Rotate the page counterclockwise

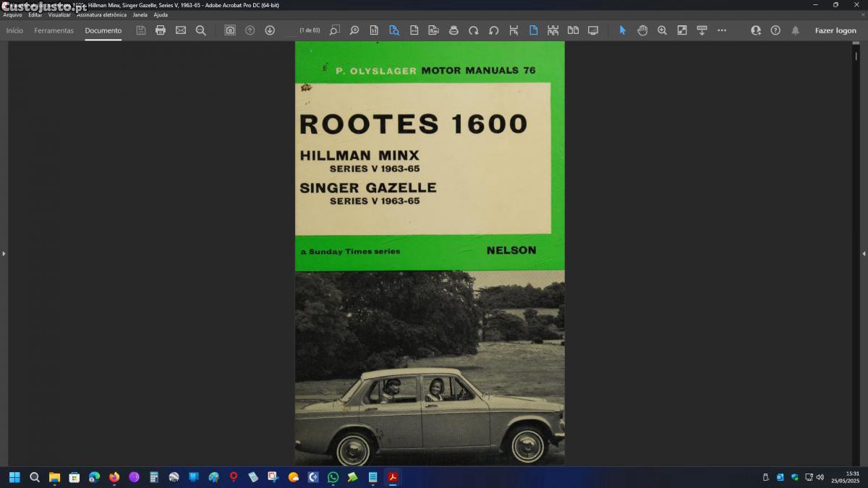click(494, 30)
